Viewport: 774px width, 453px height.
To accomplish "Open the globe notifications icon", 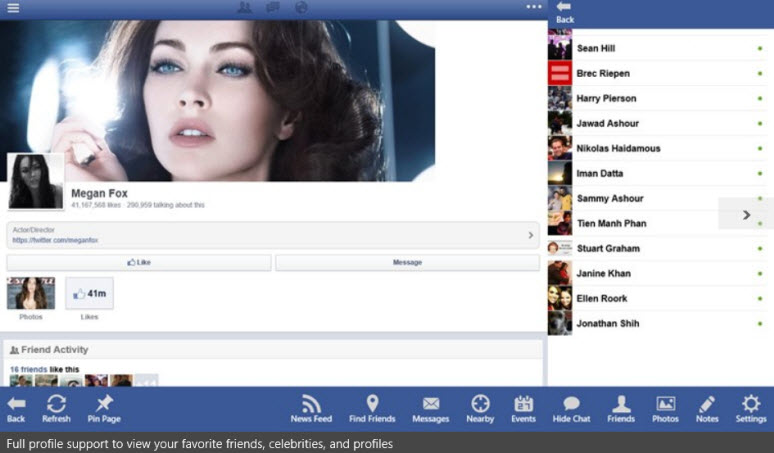I will pos(301,7).
